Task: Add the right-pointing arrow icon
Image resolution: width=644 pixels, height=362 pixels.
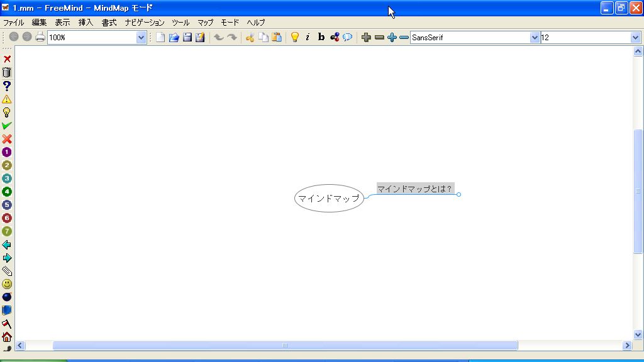Action: (x=6, y=258)
